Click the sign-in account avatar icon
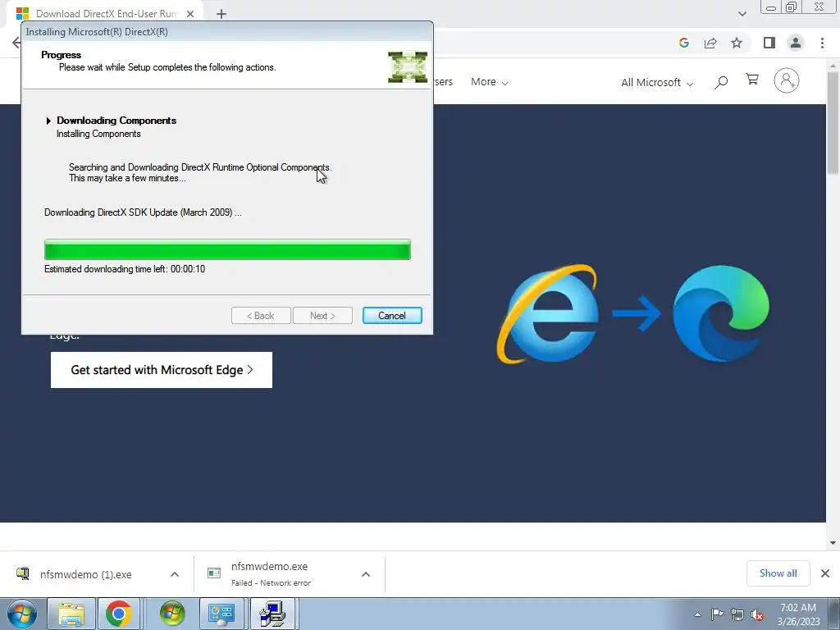The width and height of the screenshot is (840, 630). tap(787, 80)
